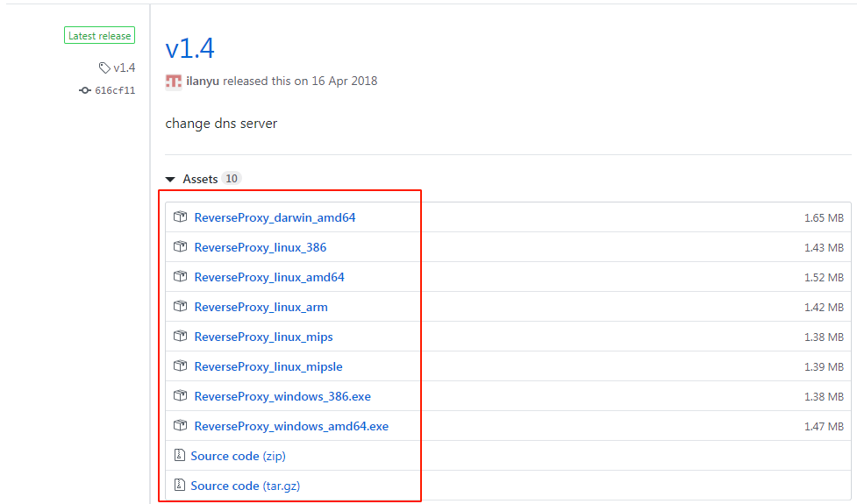This screenshot has width=857, height=504.
Task: Click the commit icon next to 616cf11
Action: point(85,90)
